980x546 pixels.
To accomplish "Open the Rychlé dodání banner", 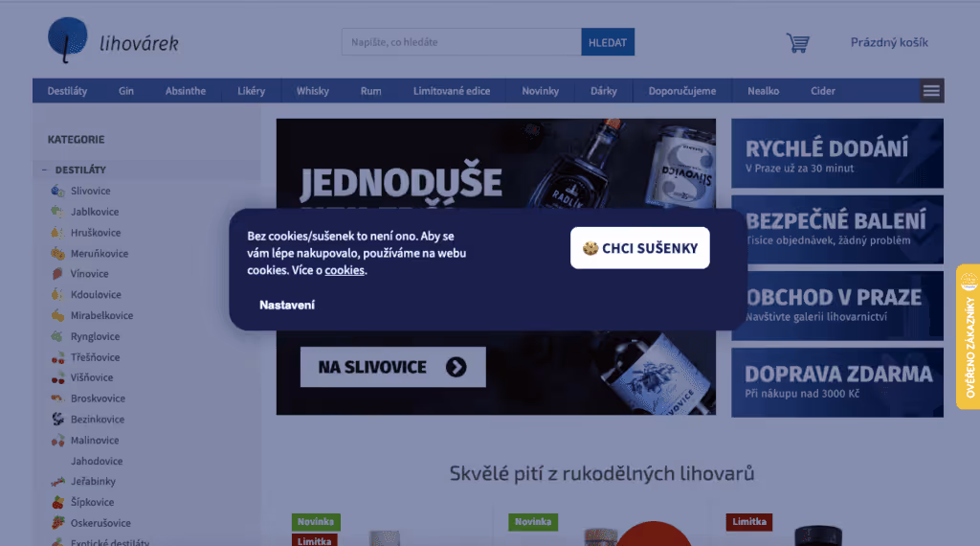I will coord(837,153).
